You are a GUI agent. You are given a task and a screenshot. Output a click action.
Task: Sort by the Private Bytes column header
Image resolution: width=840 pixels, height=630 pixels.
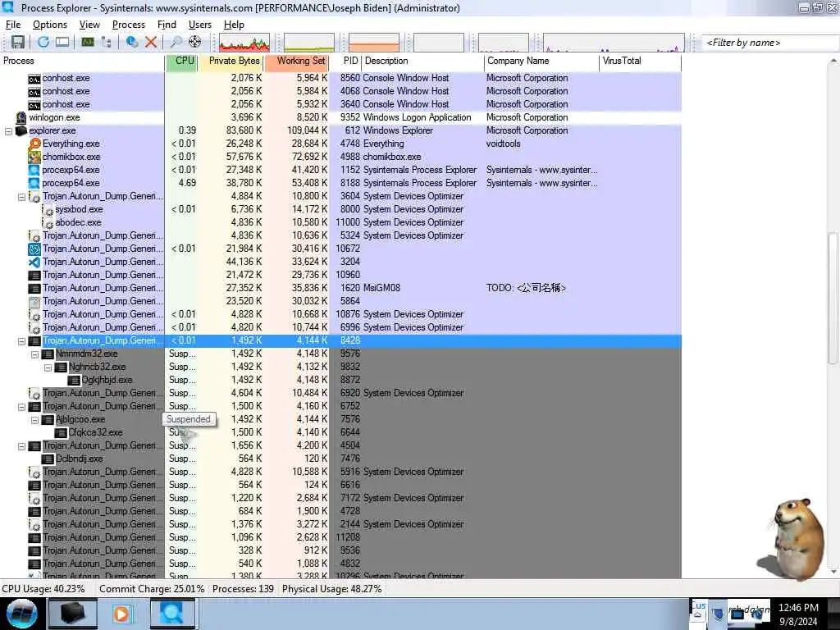point(231,61)
